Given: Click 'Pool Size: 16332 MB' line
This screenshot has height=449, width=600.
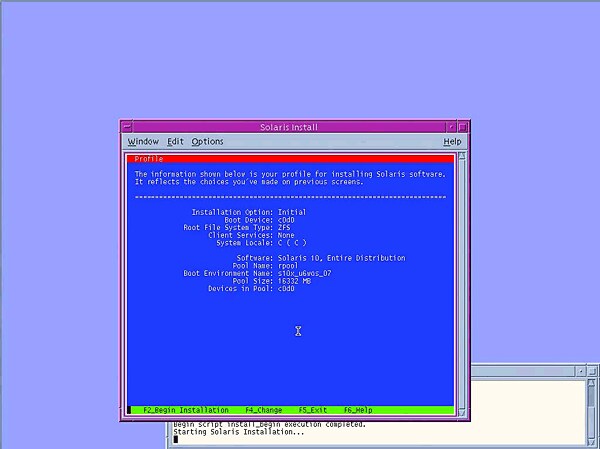Looking at the screenshot, I should click(x=272, y=281).
